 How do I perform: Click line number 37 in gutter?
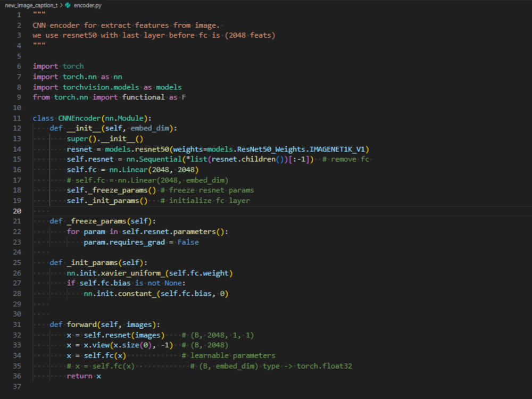click(17, 386)
